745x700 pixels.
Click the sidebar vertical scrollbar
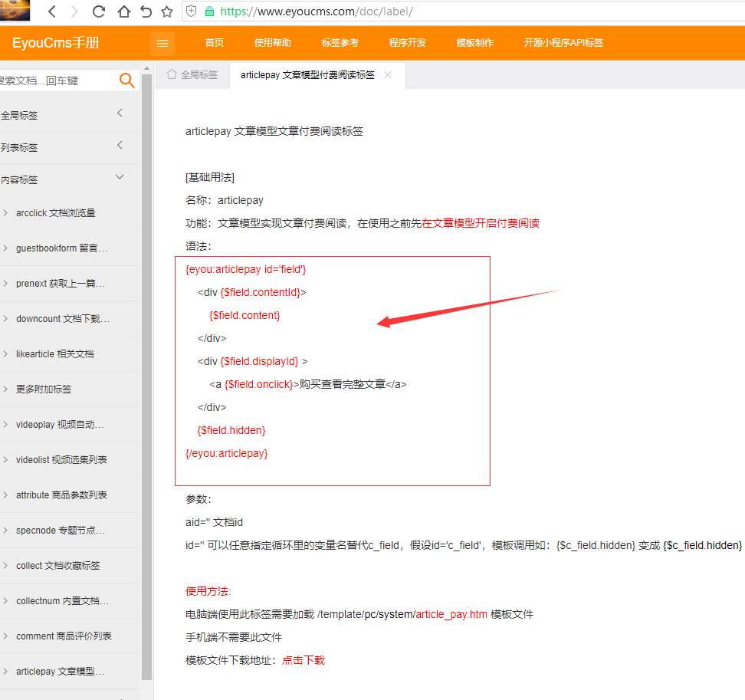(x=146, y=376)
